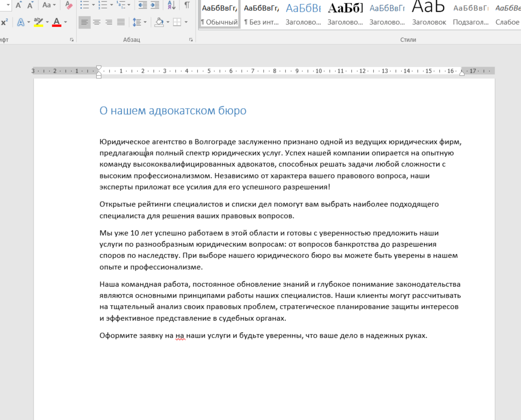Screen dimensions: 521x420
Task: Open the borders dropdown arrow
Action: click(186, 22)
